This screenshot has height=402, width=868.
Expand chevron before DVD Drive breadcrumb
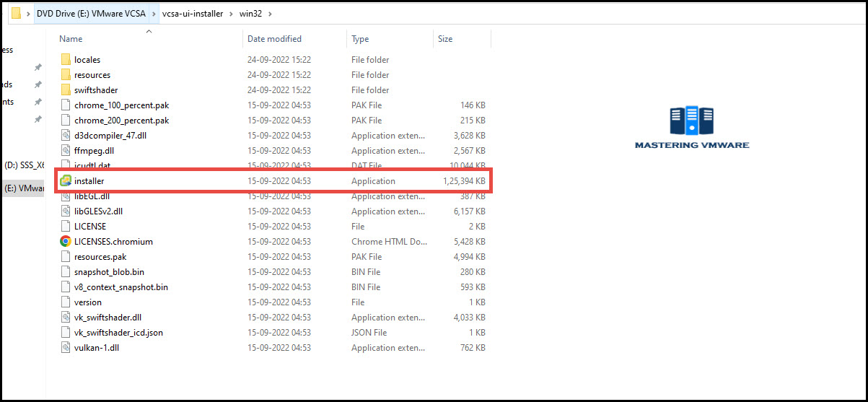point(28,14)
